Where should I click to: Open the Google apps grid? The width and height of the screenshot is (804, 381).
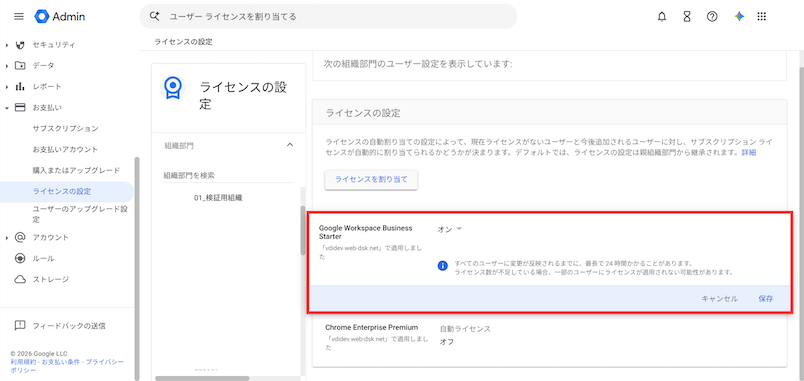click(x=762, y=16)
